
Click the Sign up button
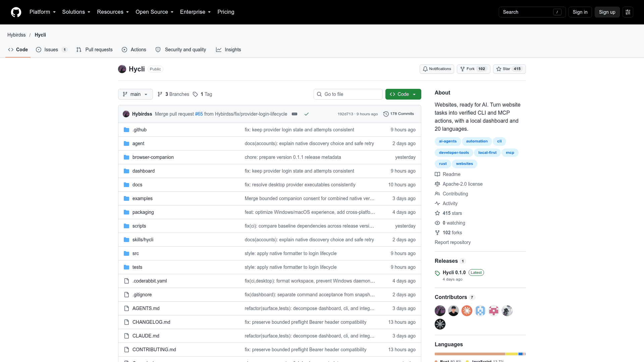[x=607, y=12]
